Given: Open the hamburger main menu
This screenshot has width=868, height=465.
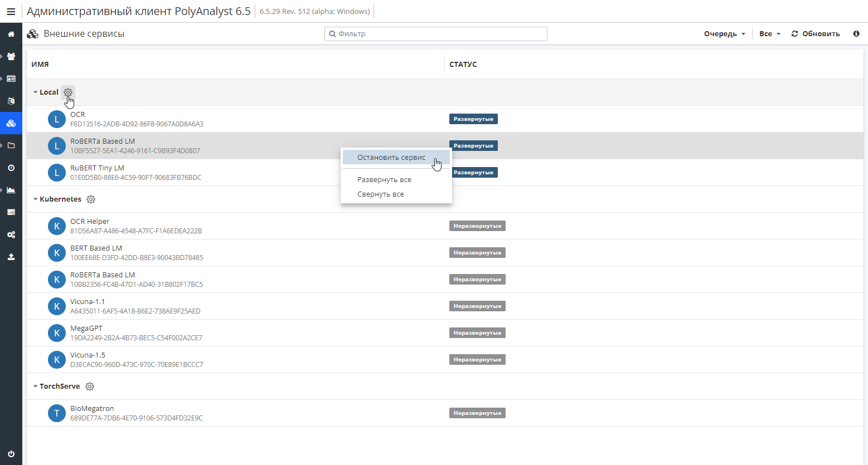Looking at the screenshot, I should click(x=11, y=12).
